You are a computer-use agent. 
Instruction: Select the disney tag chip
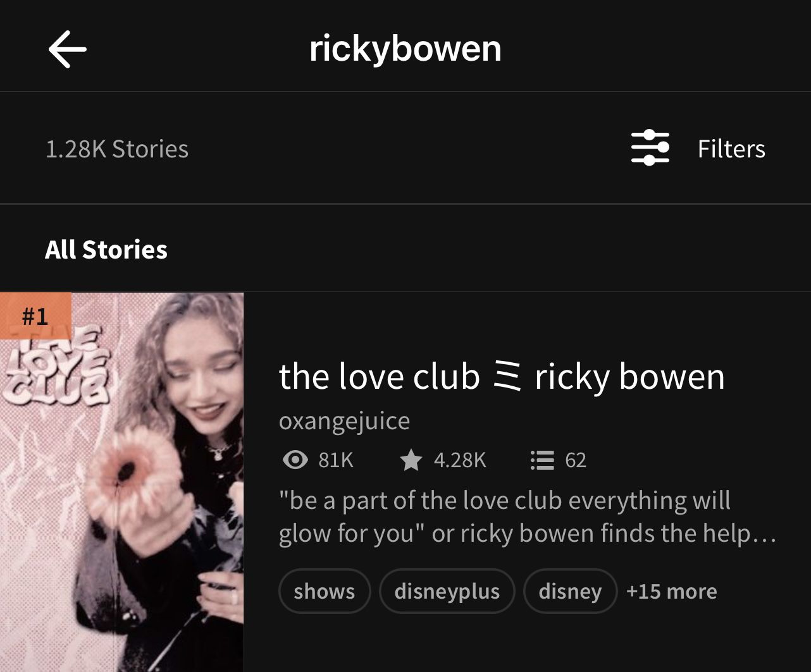[x=570, y=591]
